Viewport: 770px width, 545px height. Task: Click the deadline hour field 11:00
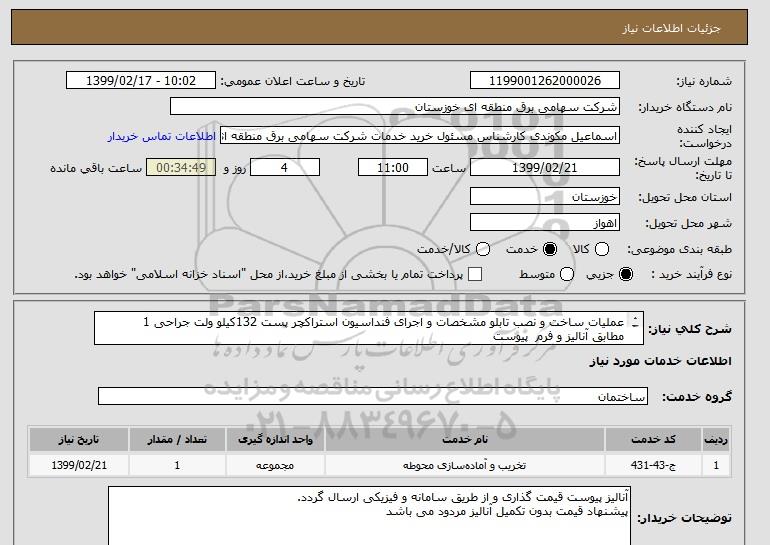[393, 167]
